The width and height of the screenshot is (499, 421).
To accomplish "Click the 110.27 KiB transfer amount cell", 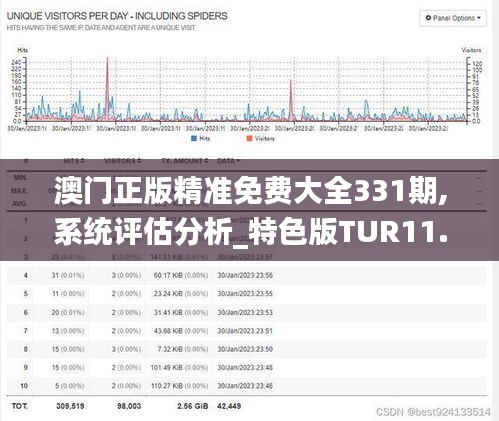I will [179, 386].
